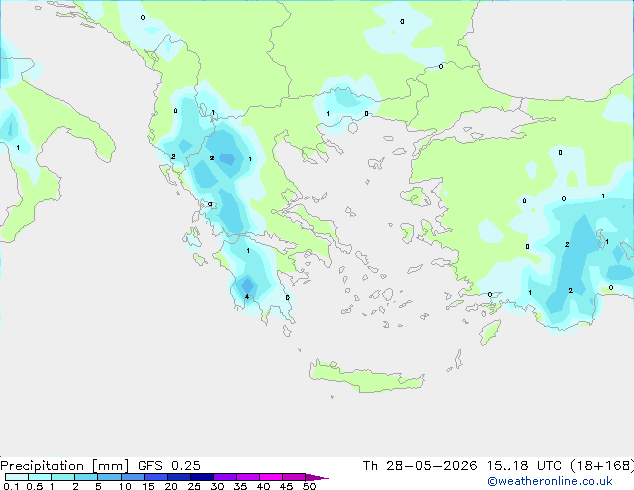Open the weatheronline.co.uk copyright link

coord(549,481)
